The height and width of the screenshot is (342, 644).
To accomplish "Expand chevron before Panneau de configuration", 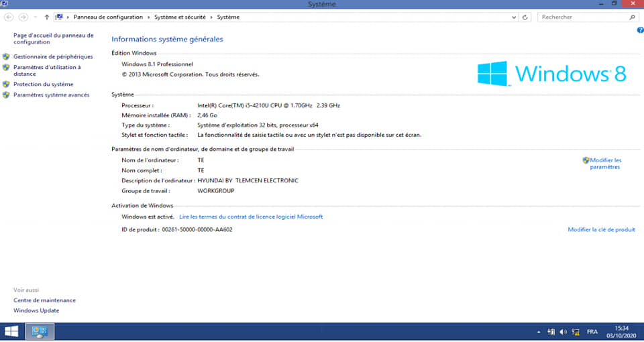I will click(68, 17).
